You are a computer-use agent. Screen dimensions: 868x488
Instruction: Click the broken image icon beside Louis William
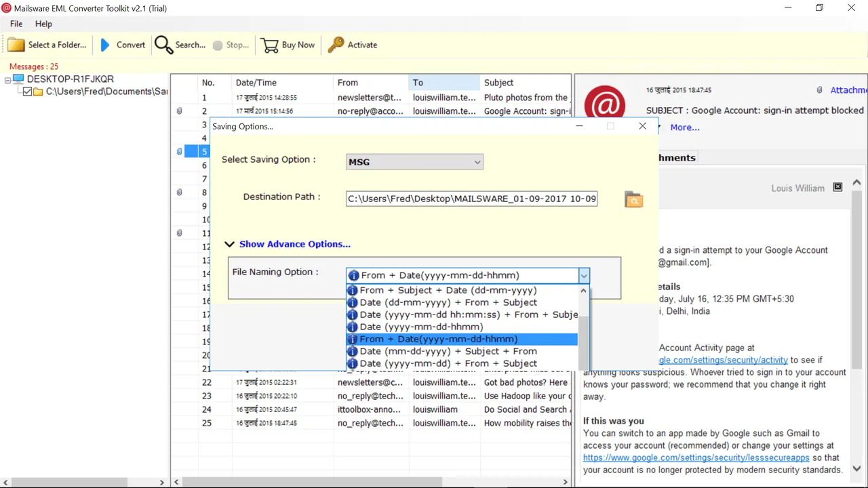[837, 187]
